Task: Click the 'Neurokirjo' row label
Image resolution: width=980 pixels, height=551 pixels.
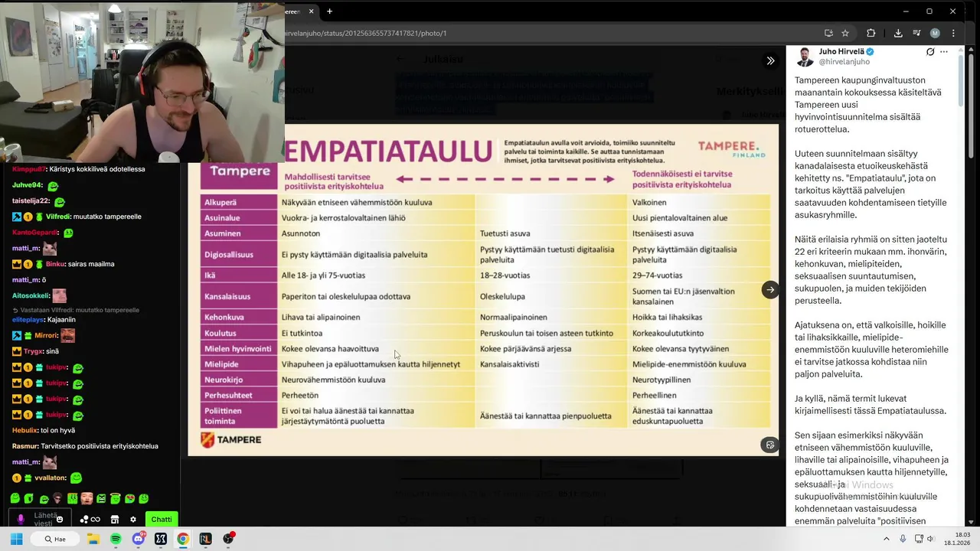Action: 239,380
